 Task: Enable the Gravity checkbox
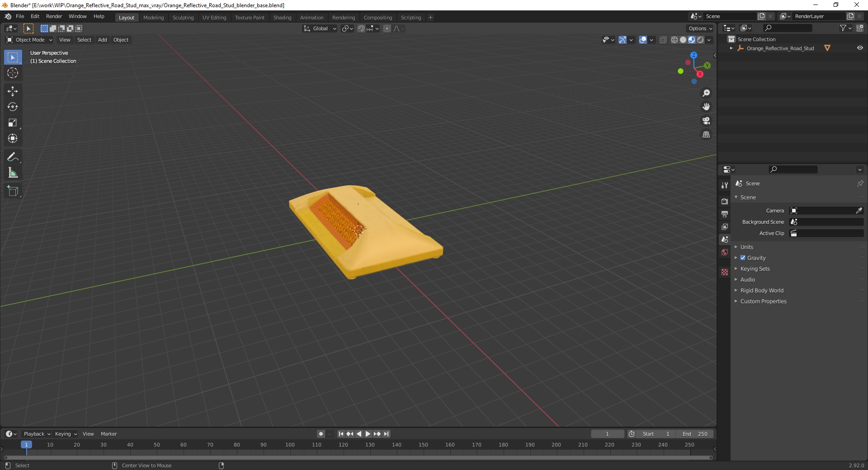coord(743,258)
